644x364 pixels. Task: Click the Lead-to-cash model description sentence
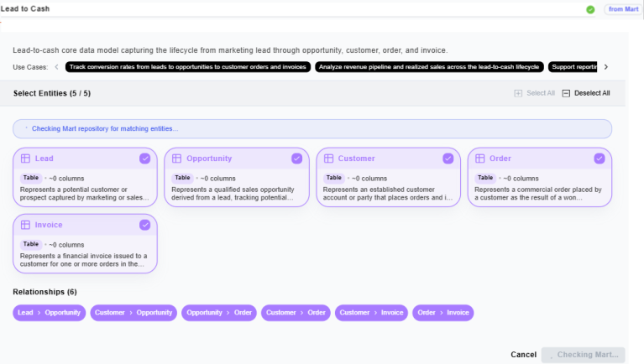(230, 50)
